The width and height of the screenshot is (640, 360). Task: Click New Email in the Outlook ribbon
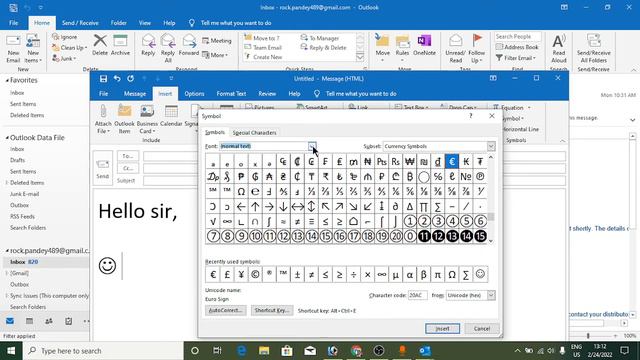point(13,49)
